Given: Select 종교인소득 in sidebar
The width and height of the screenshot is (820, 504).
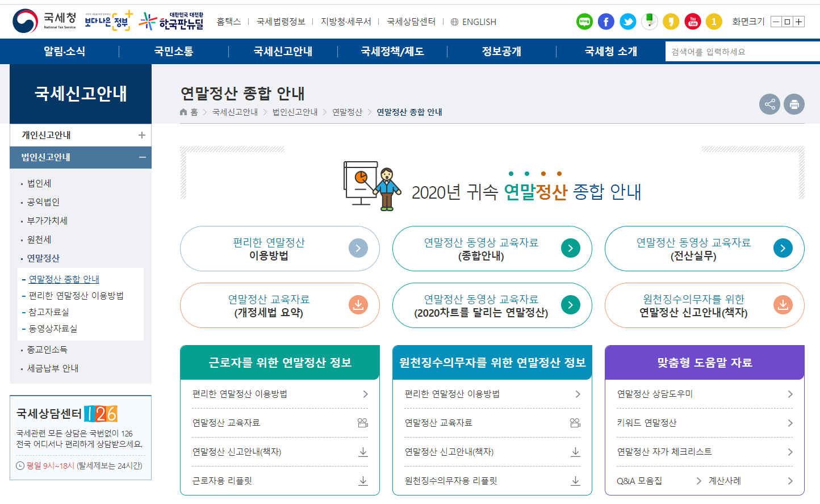Looking at the screenshot, I should pos(47,350).
